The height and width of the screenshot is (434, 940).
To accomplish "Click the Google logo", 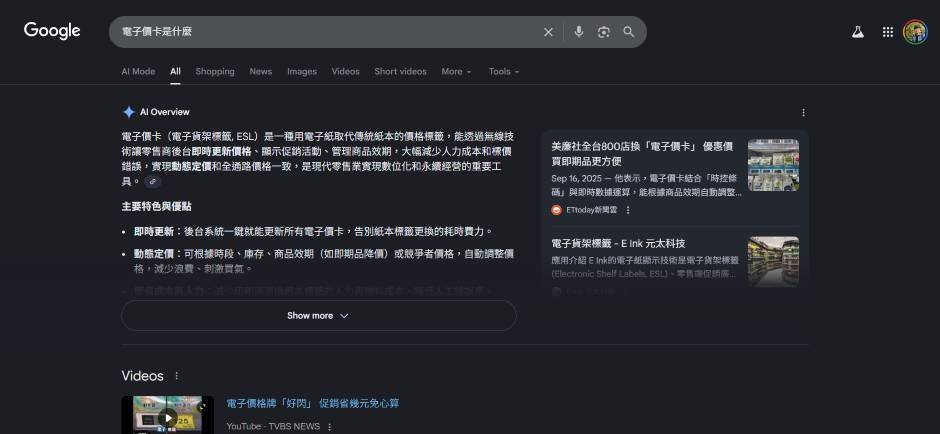I will click(52, 31).
